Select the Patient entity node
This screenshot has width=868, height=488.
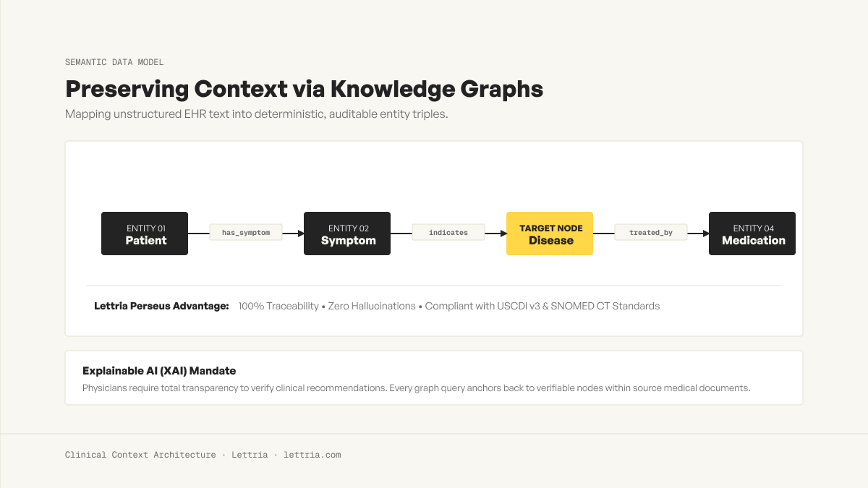[x=145, y=234]
